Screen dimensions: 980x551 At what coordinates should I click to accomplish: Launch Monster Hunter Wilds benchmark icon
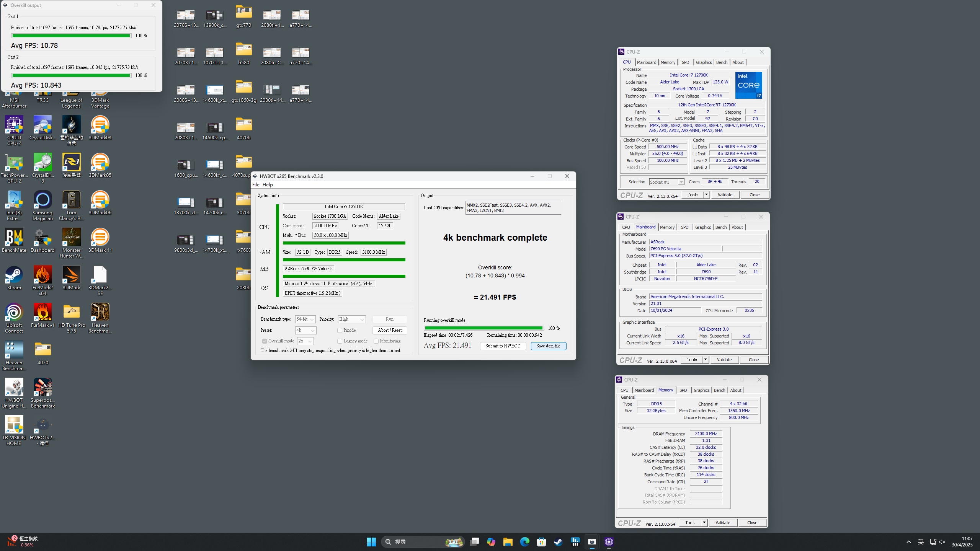71,243
